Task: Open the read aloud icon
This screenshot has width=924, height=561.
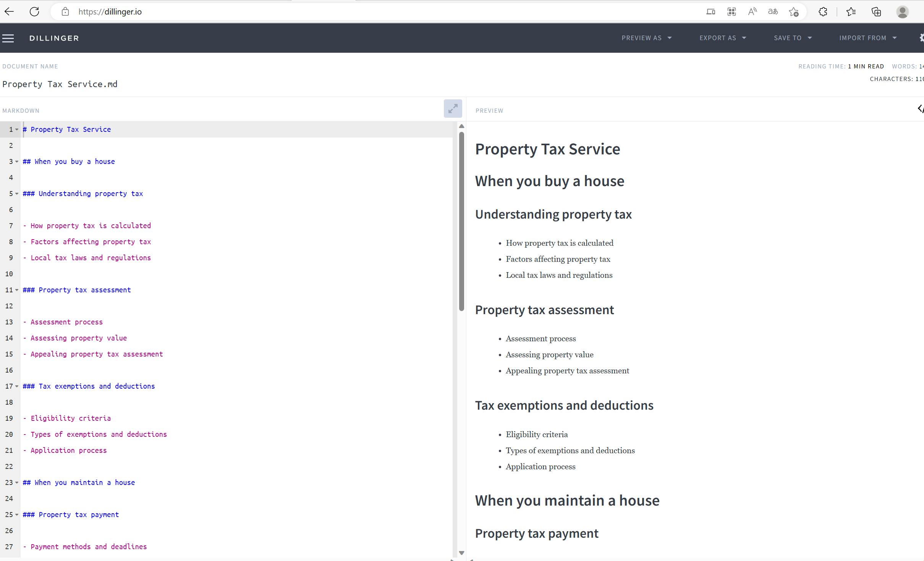Action: pyautogui.click(x=752, y=12)
